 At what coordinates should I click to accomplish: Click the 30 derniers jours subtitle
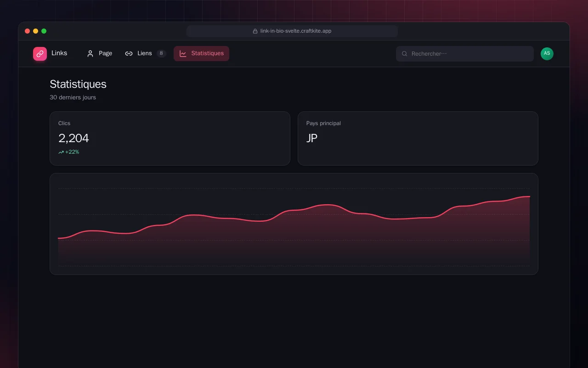pos(73,98)
